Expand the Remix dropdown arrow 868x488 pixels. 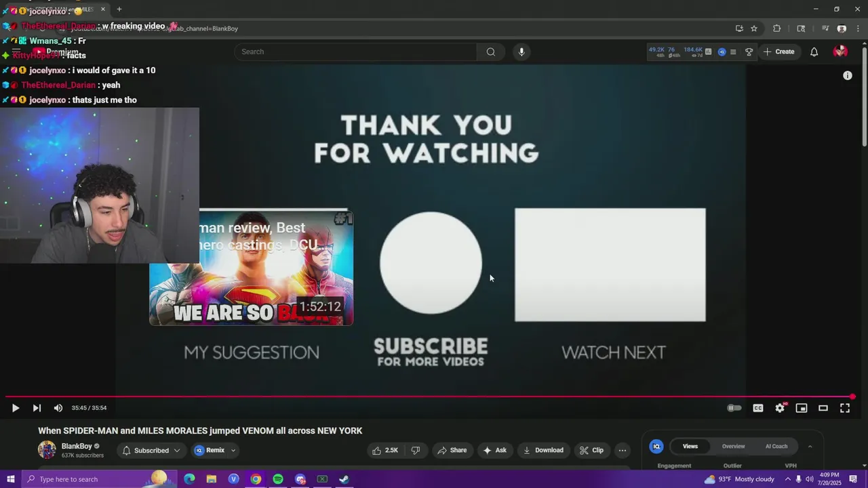pyautogui.click(x=233, y=450)
